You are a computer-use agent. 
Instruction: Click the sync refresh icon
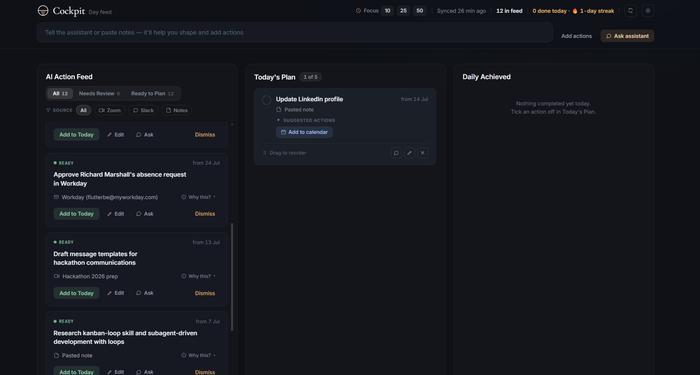pos(630,11)
